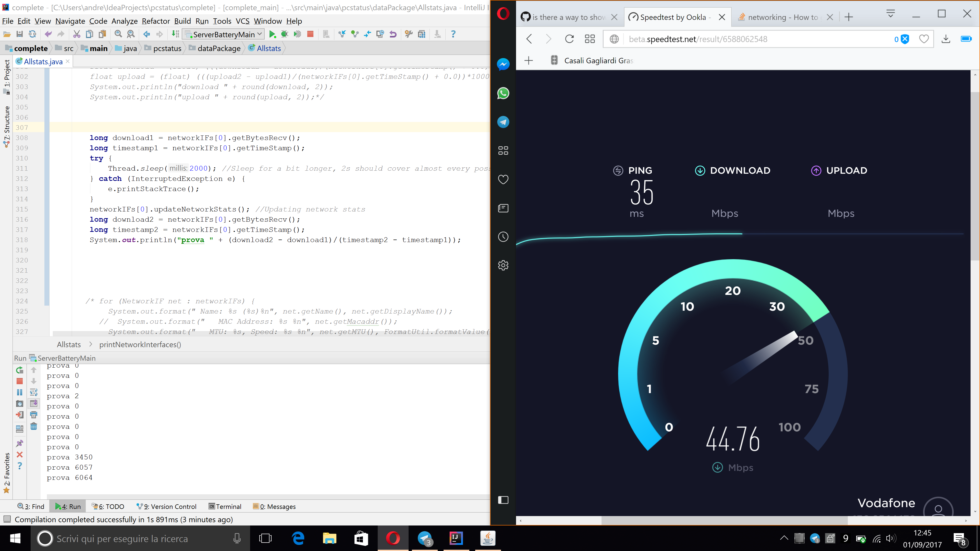The image size is (980, 551).
Task: Open WhatsApp in the Opera sidebar
Action: [503, 93]
